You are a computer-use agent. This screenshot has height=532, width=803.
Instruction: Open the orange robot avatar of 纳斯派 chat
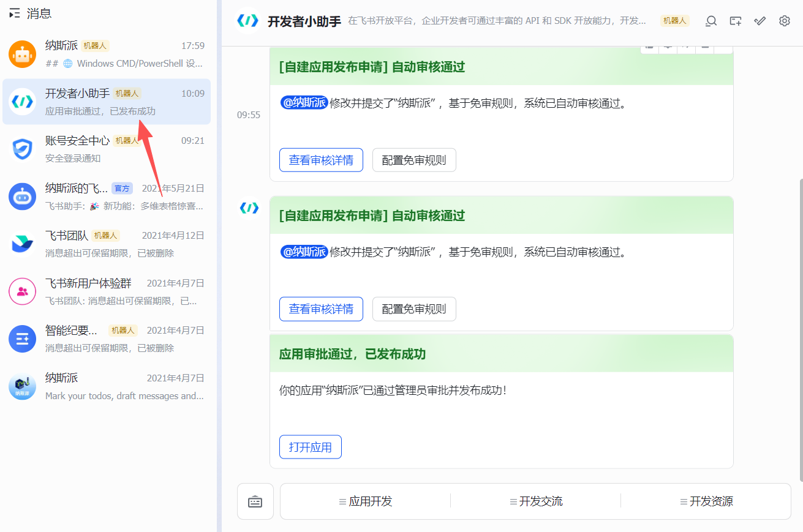(x=23, y=54)
